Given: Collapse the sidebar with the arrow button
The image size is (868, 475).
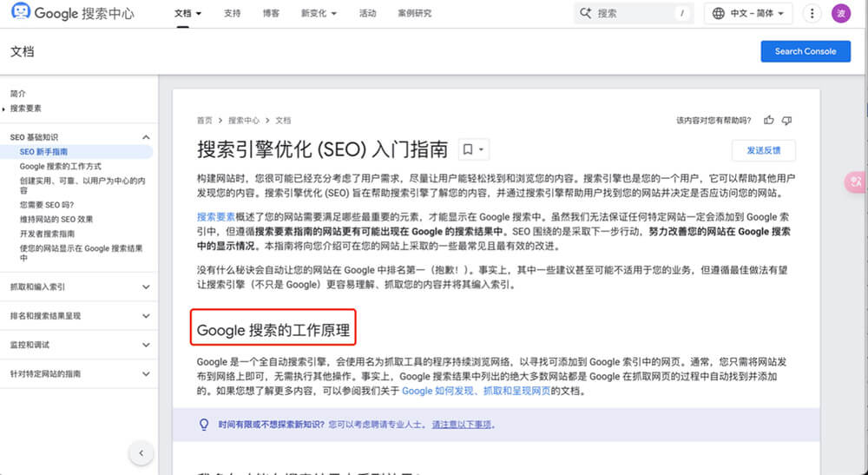Looking at the screenshot, I should (x=141, y=452).
